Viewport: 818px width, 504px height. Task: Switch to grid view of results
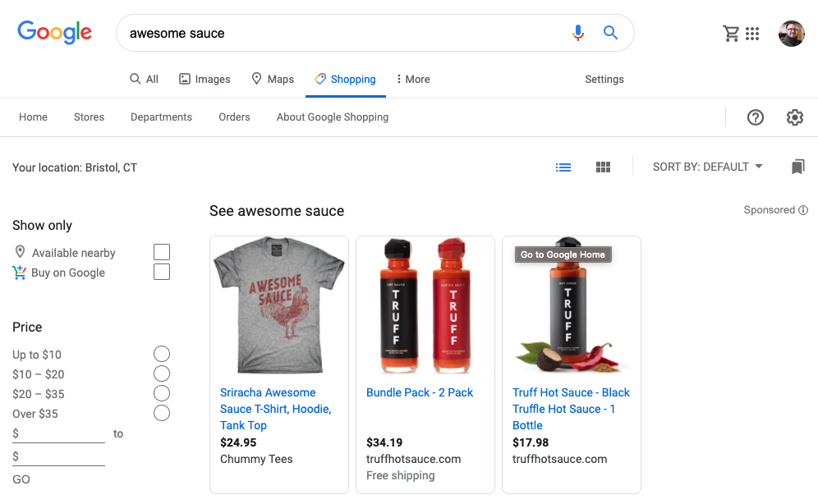(x=603, y=167)
